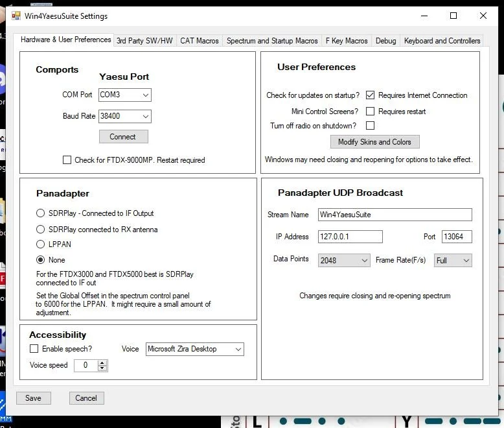Maximize the Settings window
This screenshot has width=504, height=428.
tap(453, 16)
